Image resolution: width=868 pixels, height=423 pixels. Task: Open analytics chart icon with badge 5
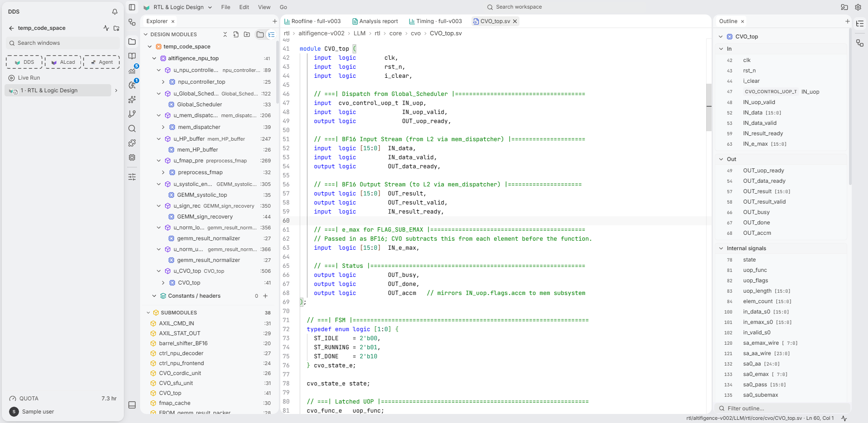click(x=132, y=71)
